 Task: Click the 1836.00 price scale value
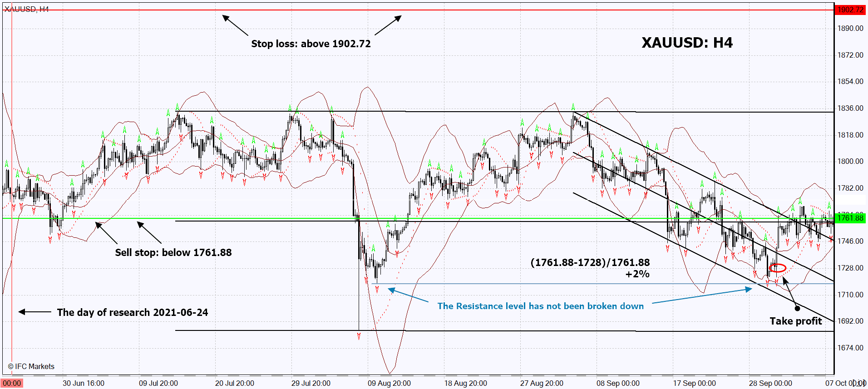coord(850,108)
